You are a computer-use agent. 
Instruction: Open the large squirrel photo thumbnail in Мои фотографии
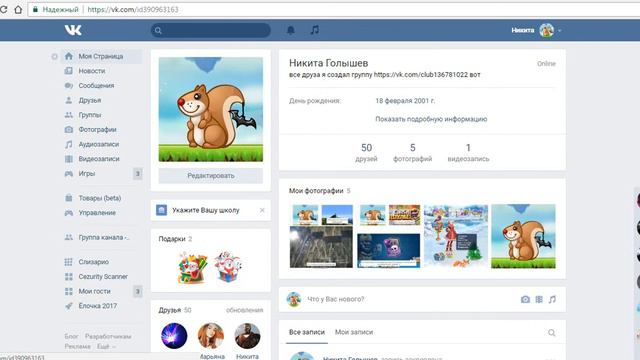[x=523, y=236]
